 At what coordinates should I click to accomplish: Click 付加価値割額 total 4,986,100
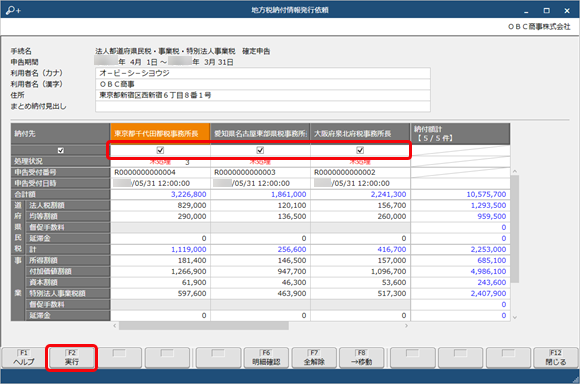coord(488,272)
